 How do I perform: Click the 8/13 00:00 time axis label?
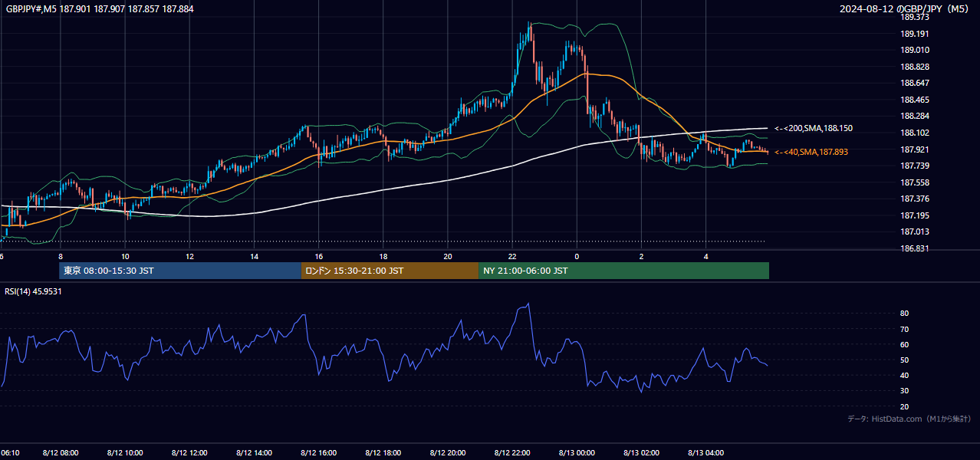point(577,453)
